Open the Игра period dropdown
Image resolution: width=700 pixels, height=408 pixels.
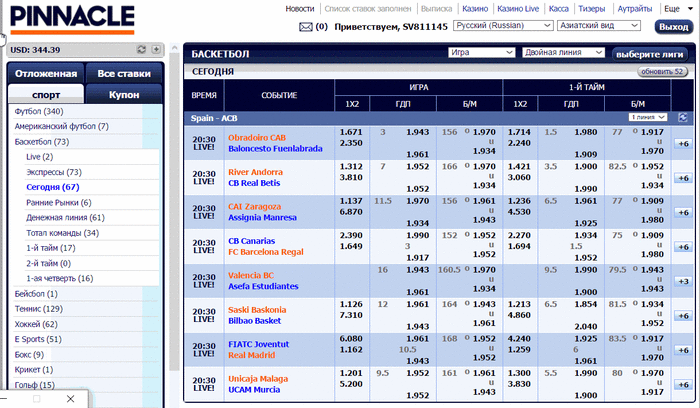481,52
